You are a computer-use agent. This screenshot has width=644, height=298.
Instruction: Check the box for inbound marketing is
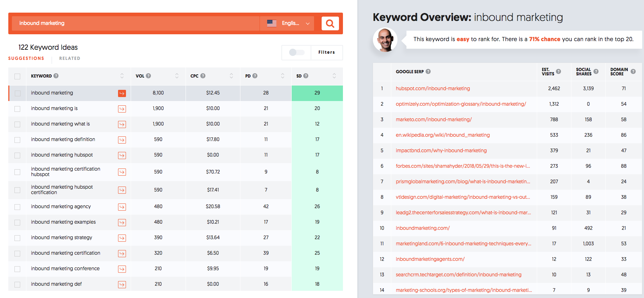point(17,109)
